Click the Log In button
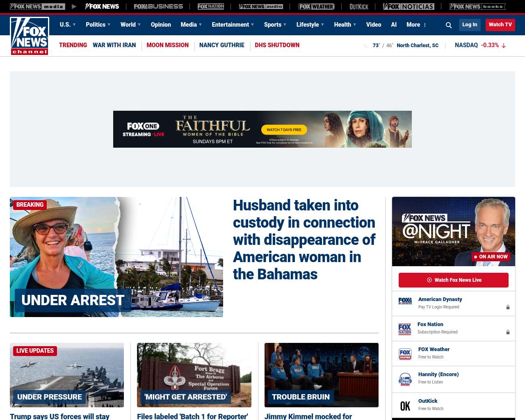 click(x=470, y=25)
